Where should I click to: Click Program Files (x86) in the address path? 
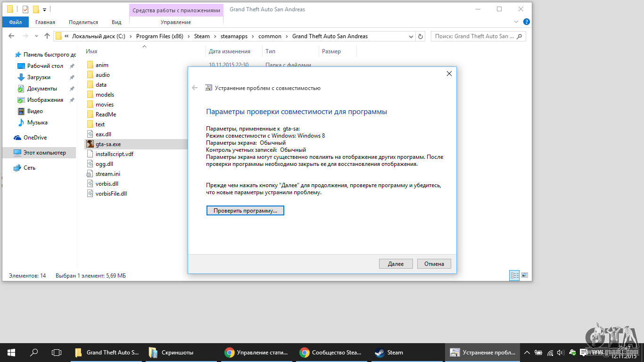click(159, 36)
